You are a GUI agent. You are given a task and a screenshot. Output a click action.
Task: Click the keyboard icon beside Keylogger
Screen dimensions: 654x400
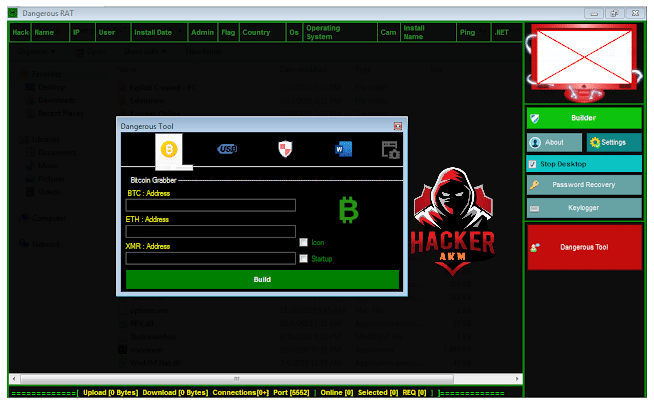535,208
